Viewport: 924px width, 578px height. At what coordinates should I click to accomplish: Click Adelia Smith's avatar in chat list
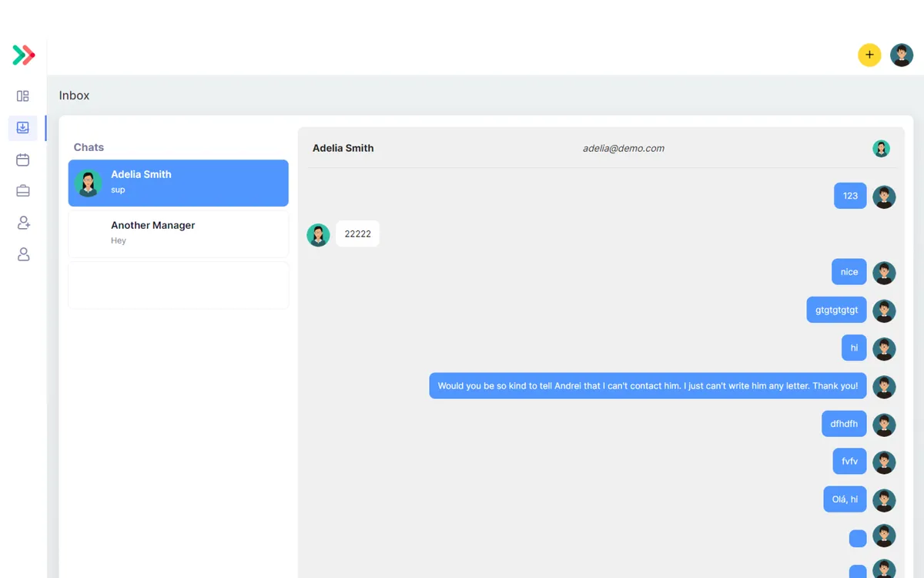pyautogui.click(x=88, y=183)
